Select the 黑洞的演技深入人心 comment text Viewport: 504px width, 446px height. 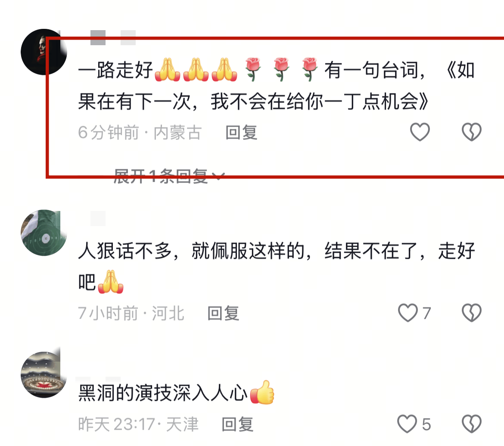pos(176,392)
